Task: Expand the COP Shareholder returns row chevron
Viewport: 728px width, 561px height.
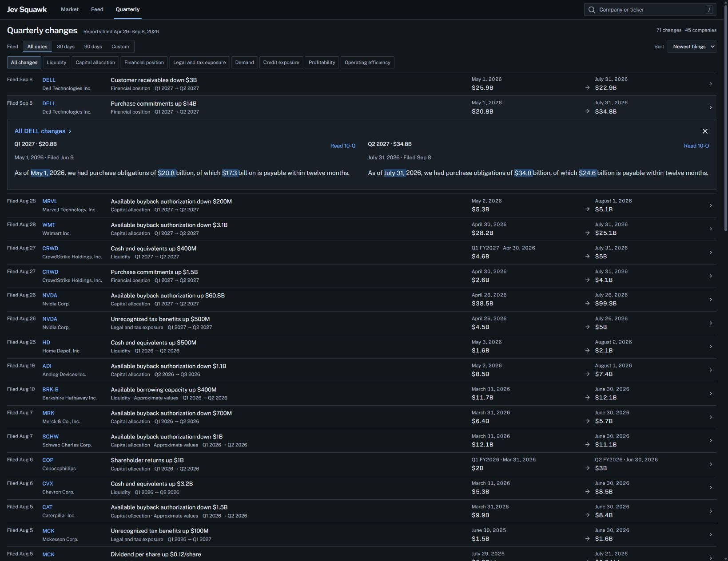Action: (x=711, y=464)
